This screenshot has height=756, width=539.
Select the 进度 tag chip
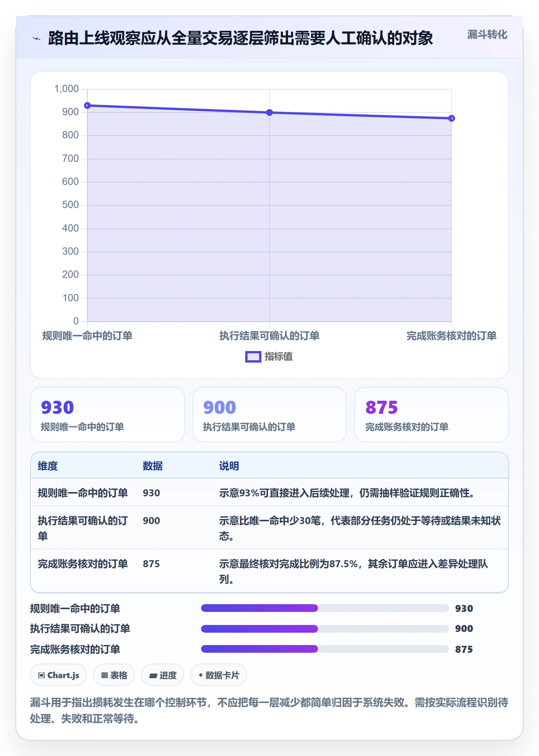[x=162, y=675]
